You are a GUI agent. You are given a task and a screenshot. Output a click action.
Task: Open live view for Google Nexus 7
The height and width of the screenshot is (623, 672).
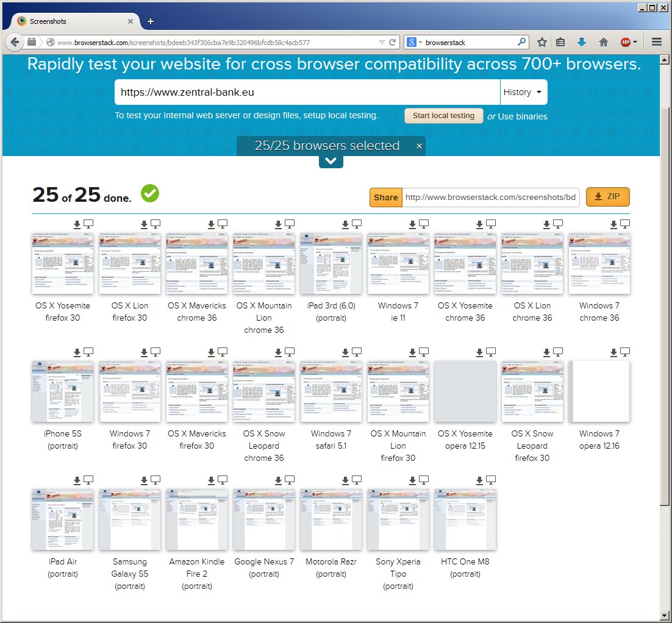(x=290, y=480)
